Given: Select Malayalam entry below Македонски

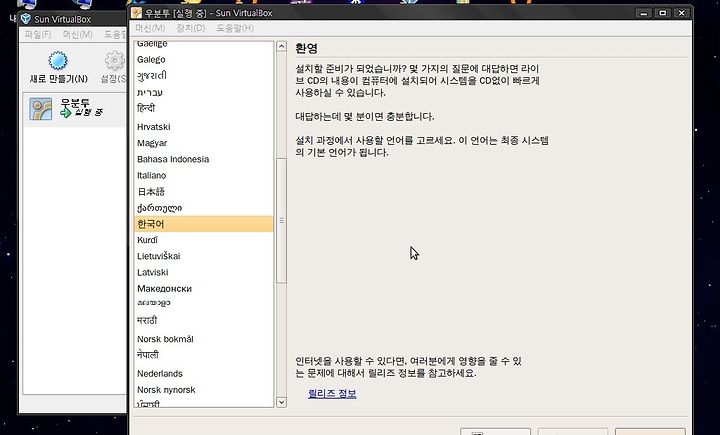Looking at the screenshot, I should coord(204,304).
